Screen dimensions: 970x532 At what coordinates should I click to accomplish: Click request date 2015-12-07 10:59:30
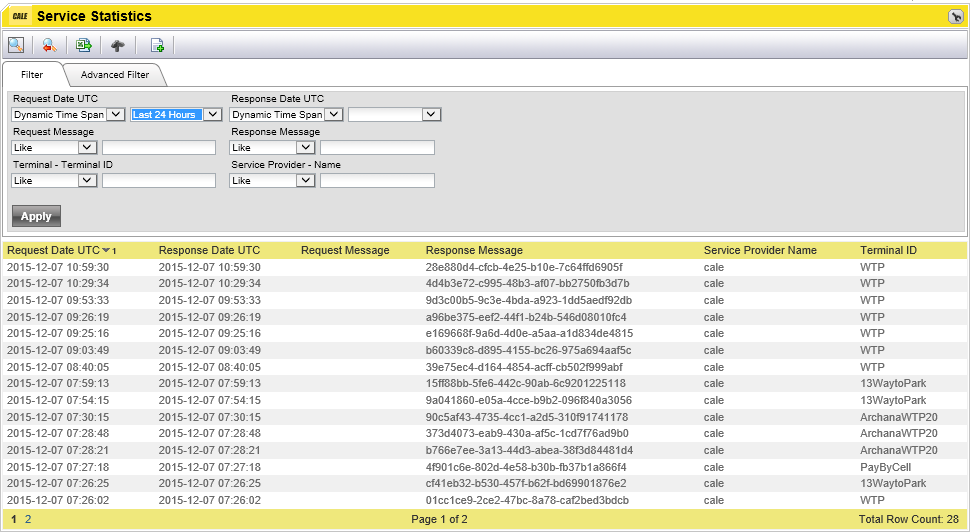point(58,267)
